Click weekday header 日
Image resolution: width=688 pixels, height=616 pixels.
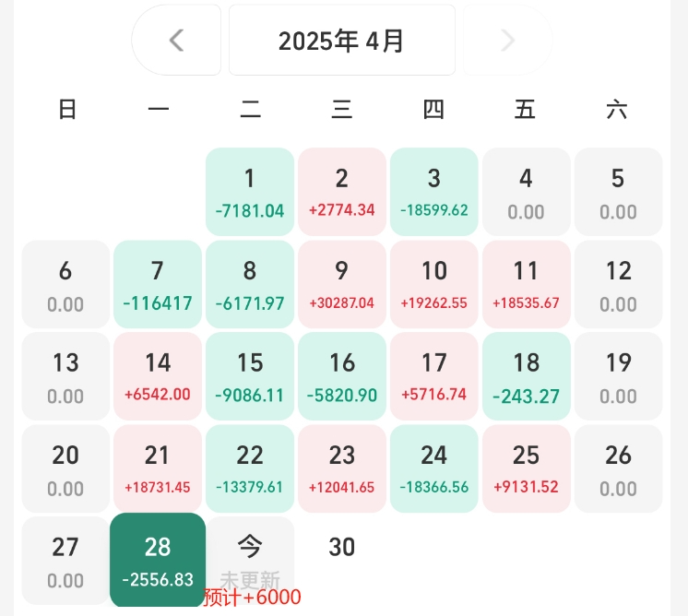tap(67, 109)
